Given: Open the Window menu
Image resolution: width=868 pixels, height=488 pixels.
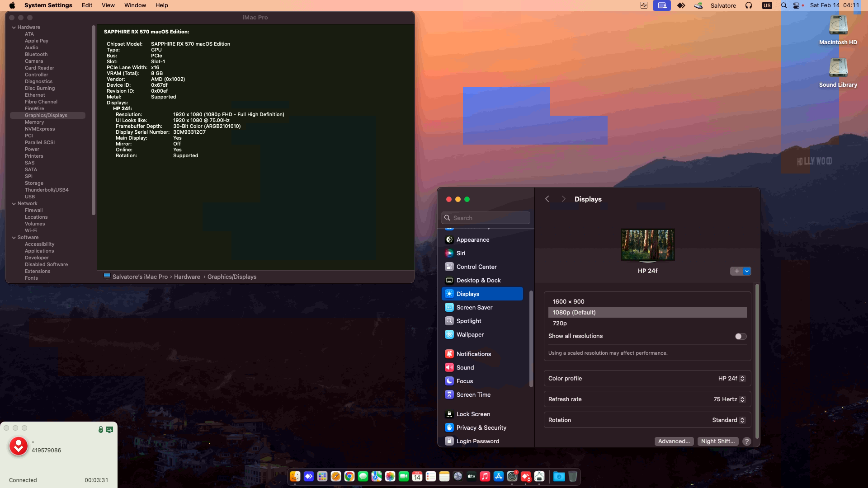Looking at the screenshot, I should click(135, 5).
